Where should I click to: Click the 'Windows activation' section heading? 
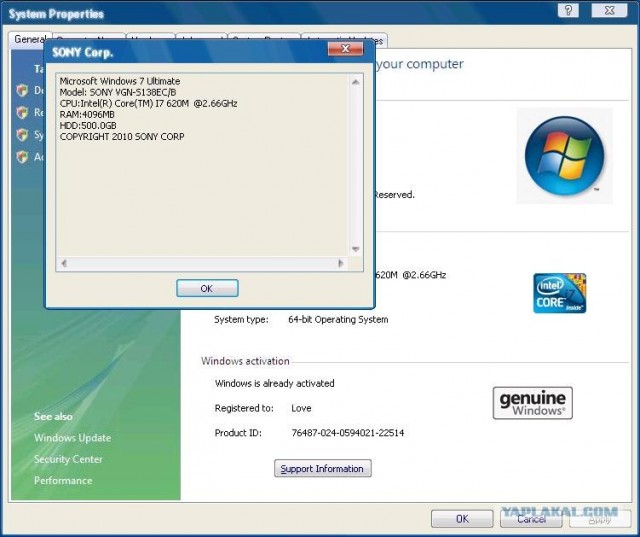(245, 361)
